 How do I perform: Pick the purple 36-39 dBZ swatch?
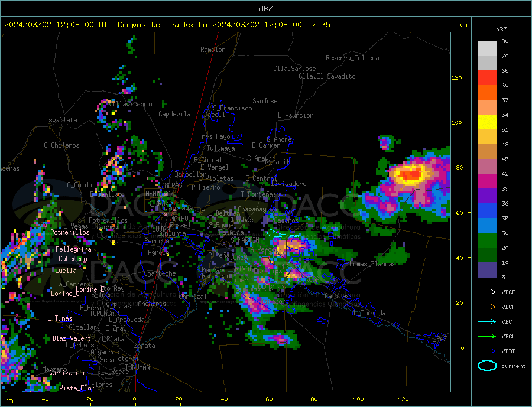pos(487,196)
